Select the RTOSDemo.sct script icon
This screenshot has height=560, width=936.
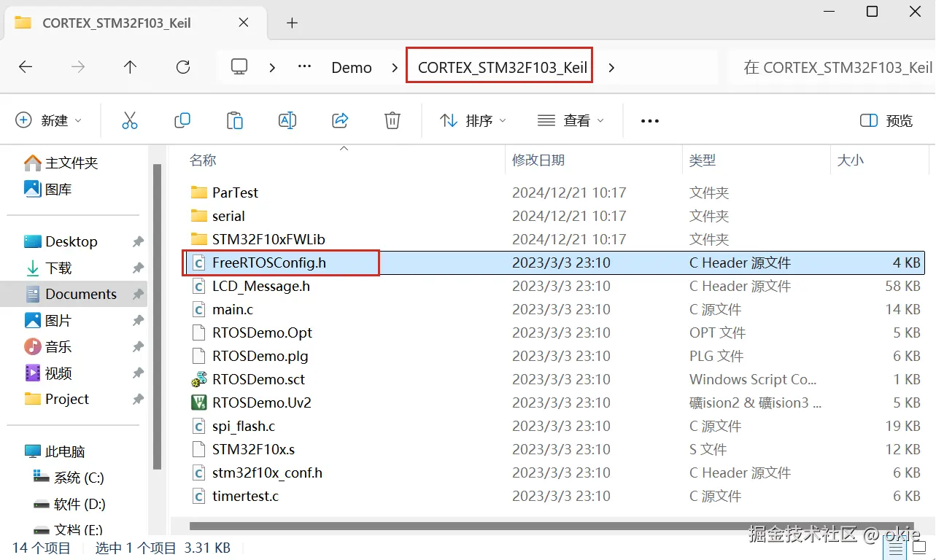[199, 379]
